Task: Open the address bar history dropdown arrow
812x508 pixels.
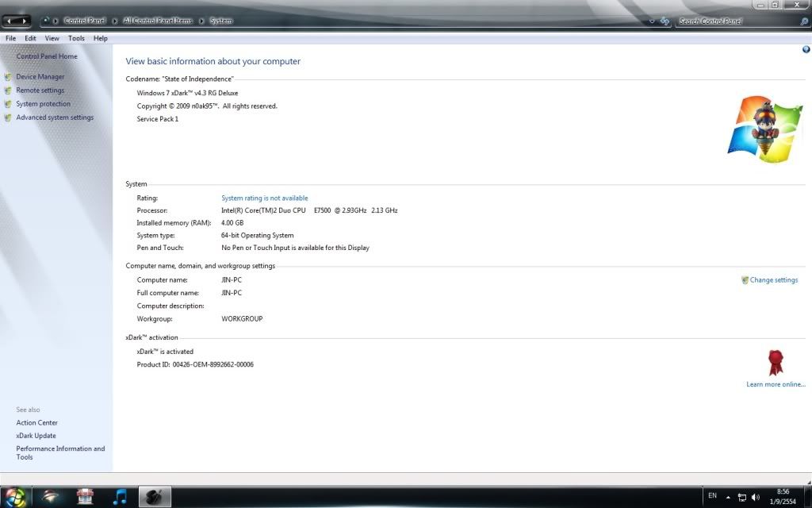Action: pos(652,21)
